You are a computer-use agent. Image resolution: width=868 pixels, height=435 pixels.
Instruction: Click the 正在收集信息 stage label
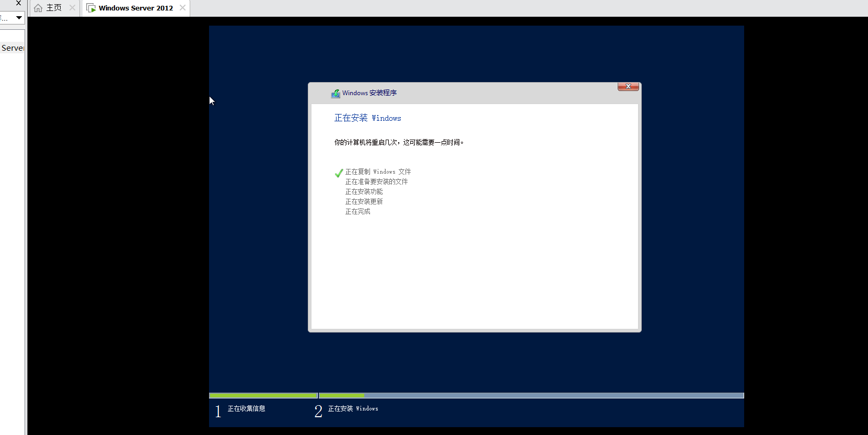click(x=246, y=409)
